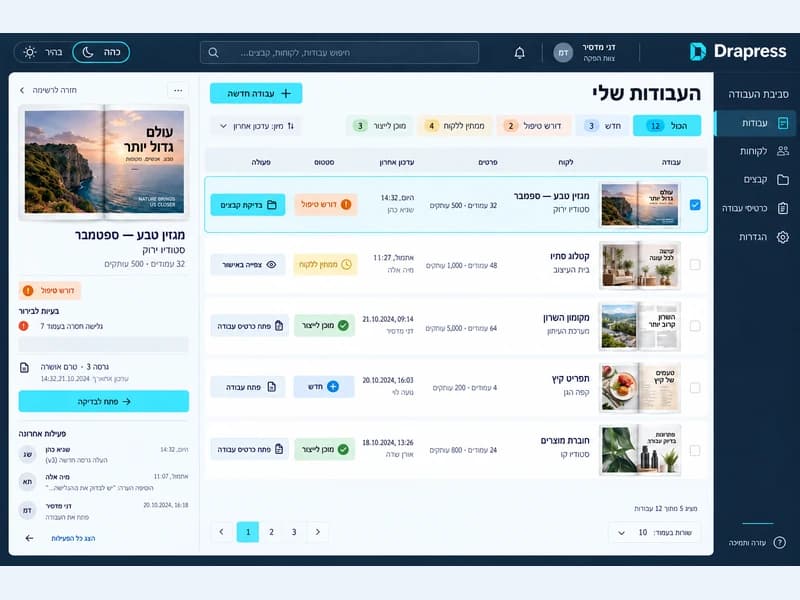Click the plus icon on עבודה חדשה
This screenshot has height=600, width=800.
click(x=286, y=93)
